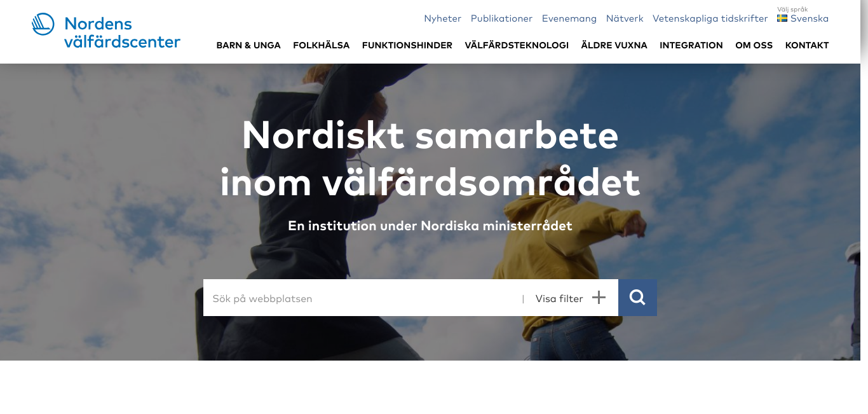Open the Evenemang link

point(569,18)
